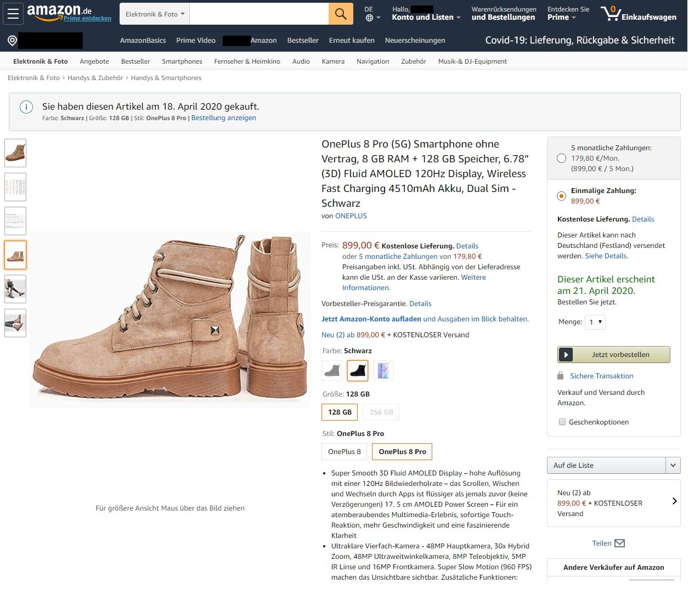Image resolution: width=700 pixels, height=589 pixels.
Task: Open Handys & Zubehör breadcrumb
Action: [95, 78]
